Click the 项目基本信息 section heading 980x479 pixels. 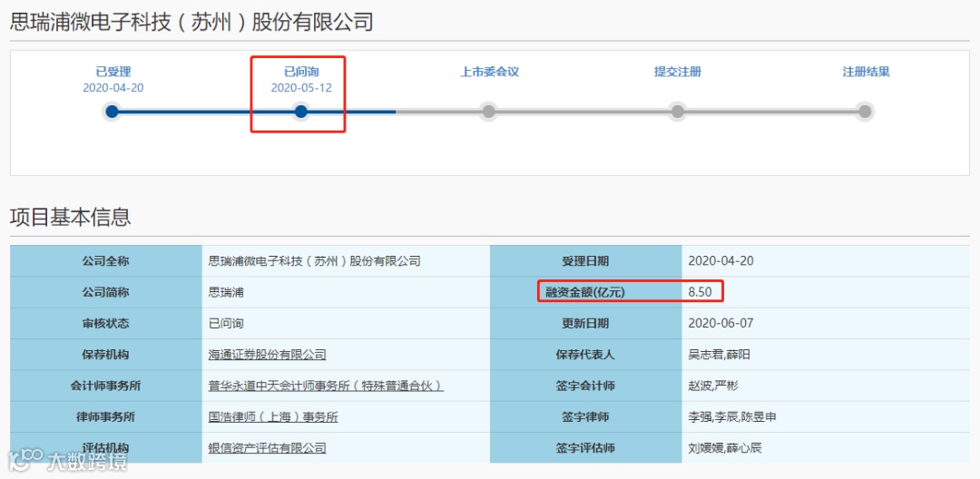point(71,216)
